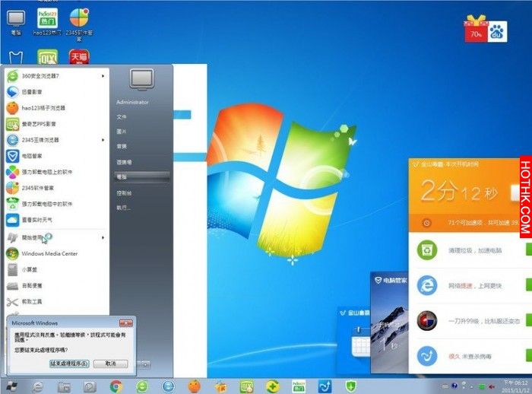
Task: Click 結束處理程序(E) in Microsoft Windows dialog
Action: [x=70, y=364]
